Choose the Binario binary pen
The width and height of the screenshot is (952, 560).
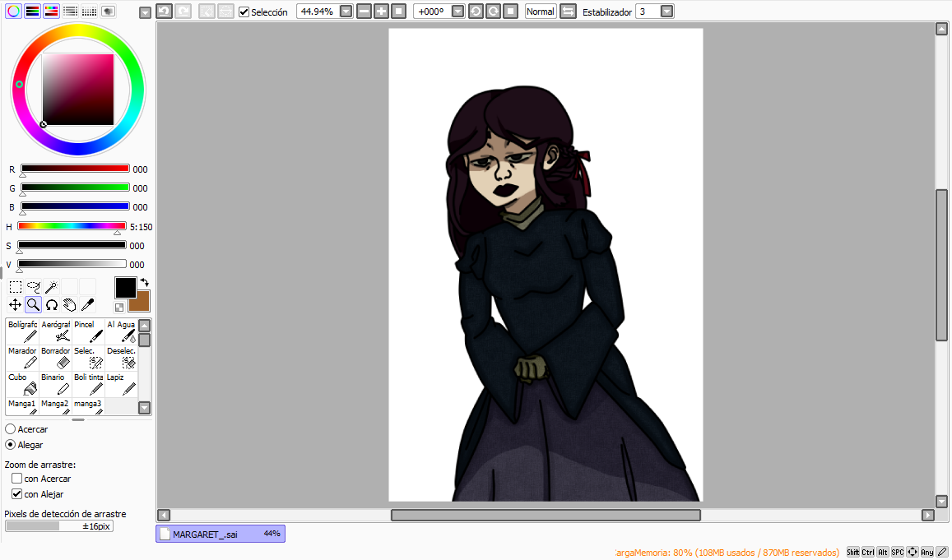click(x=55, y=384)
